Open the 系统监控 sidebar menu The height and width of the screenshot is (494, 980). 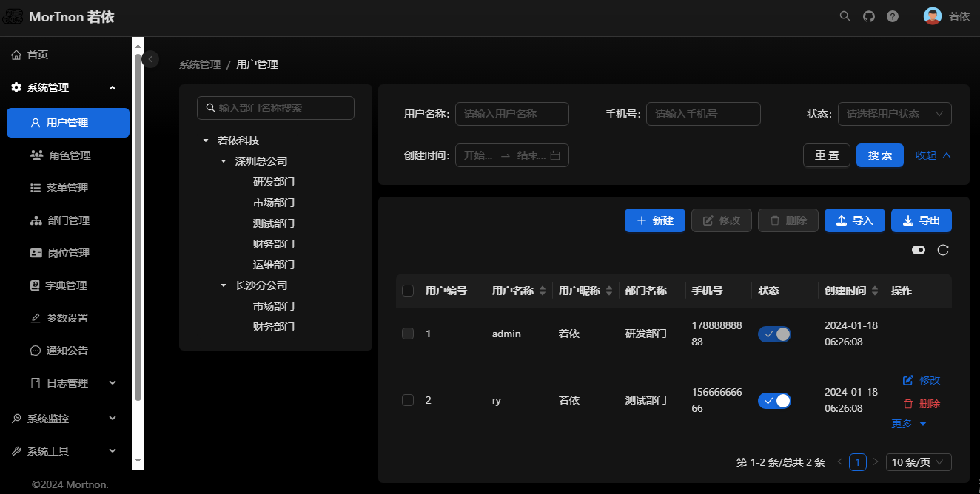(x=68, y=418)
